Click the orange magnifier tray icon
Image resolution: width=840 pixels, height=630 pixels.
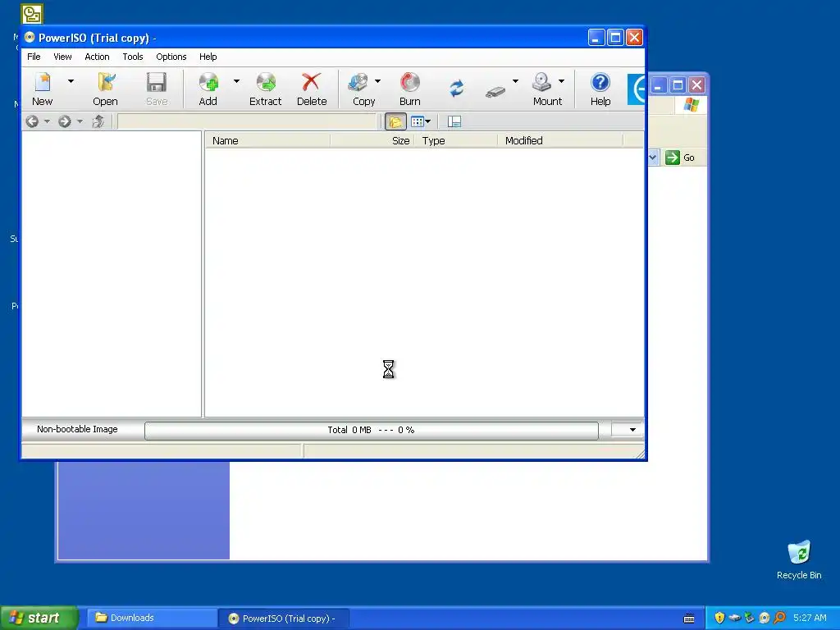coord(779,618)
